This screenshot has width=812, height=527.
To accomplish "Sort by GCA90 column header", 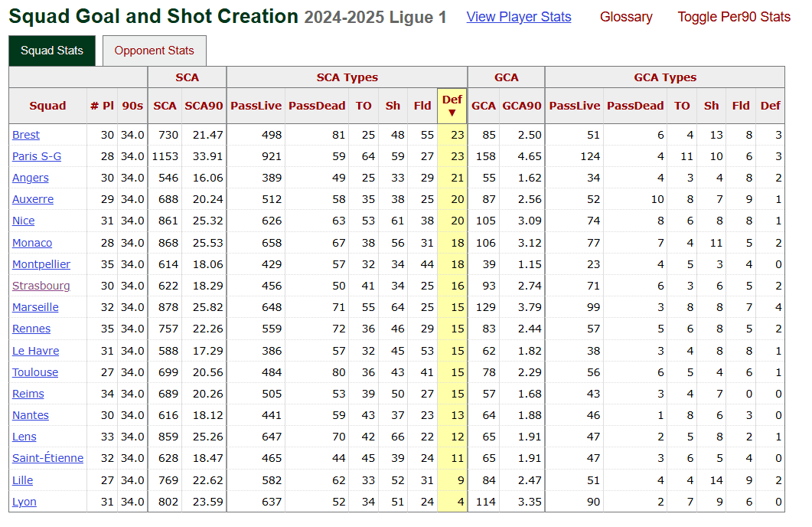I will coord(521,106).
